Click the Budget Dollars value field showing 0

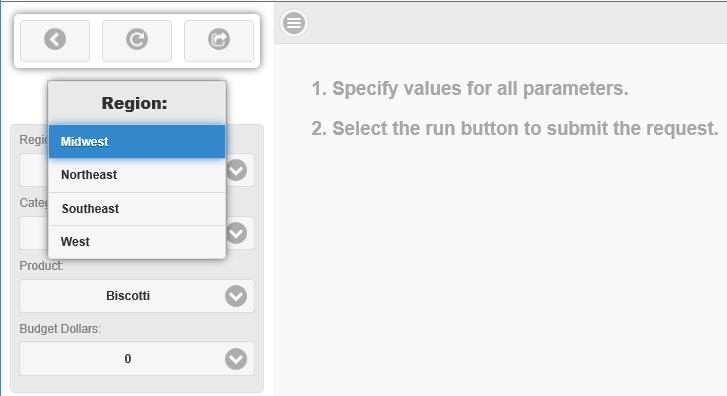click(x=137, y=359)
